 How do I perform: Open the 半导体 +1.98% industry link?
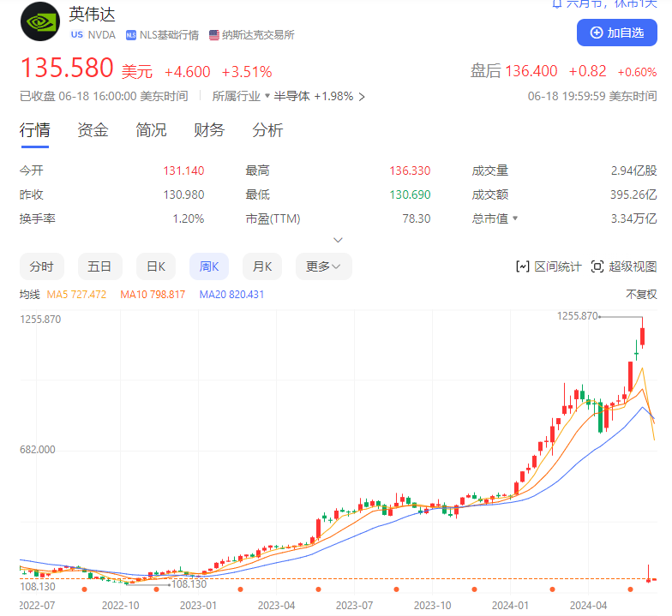pyautogui.click(x=319, y=96)
